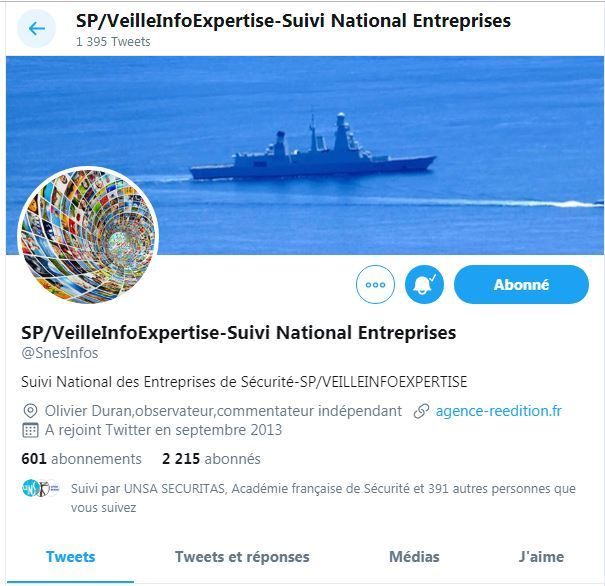This screenshot has width=605, height=586.
Task: Open the 2 215 abonnés list
Action: tap(211, 459)
